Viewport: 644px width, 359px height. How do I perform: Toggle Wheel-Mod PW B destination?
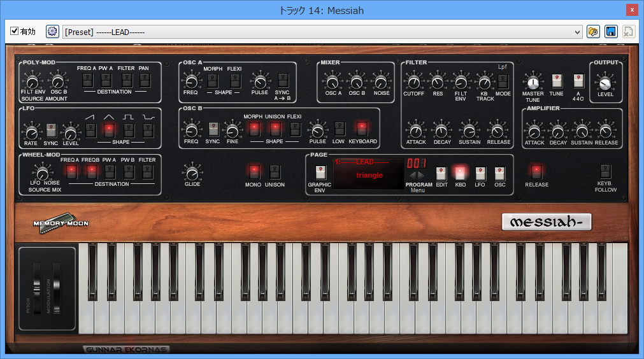pos(129,171)
